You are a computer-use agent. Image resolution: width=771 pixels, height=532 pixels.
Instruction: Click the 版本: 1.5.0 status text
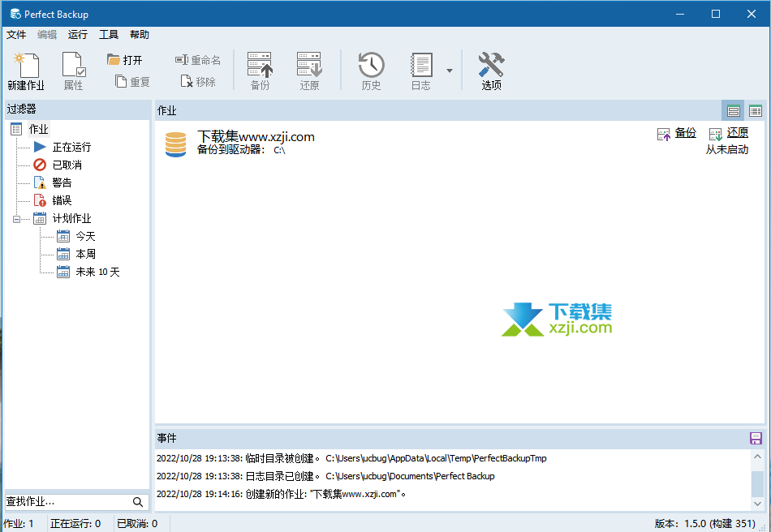705,524
